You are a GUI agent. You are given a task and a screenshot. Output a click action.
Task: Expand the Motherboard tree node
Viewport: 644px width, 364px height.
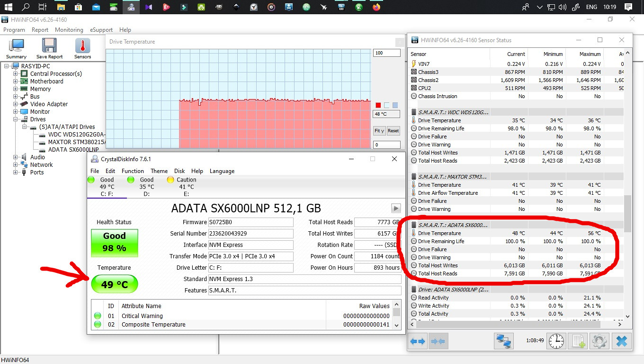[16, 82]
